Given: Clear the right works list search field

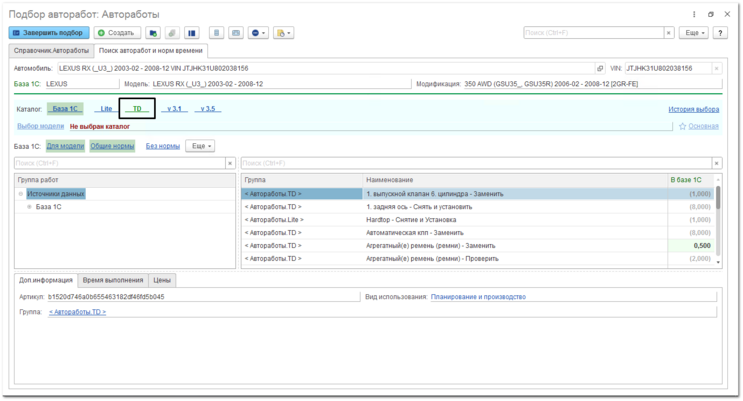Looking at the screenshot, I should (717, 163).
